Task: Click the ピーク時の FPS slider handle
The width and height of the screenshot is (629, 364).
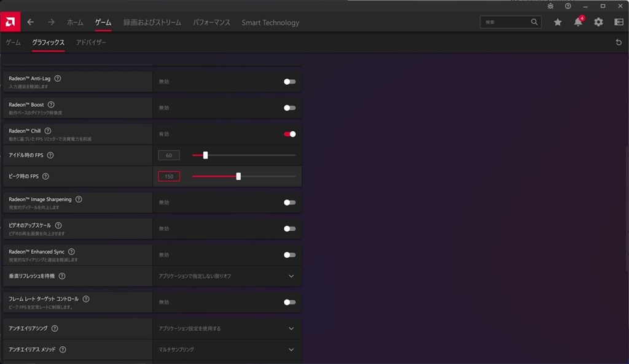Action: coord(238,176)
